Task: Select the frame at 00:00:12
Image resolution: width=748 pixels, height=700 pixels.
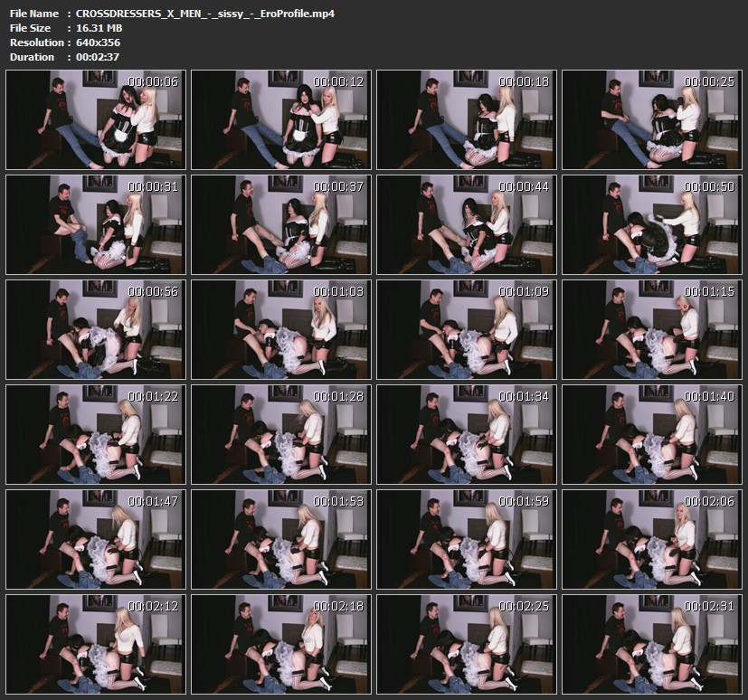Action: 281,120
